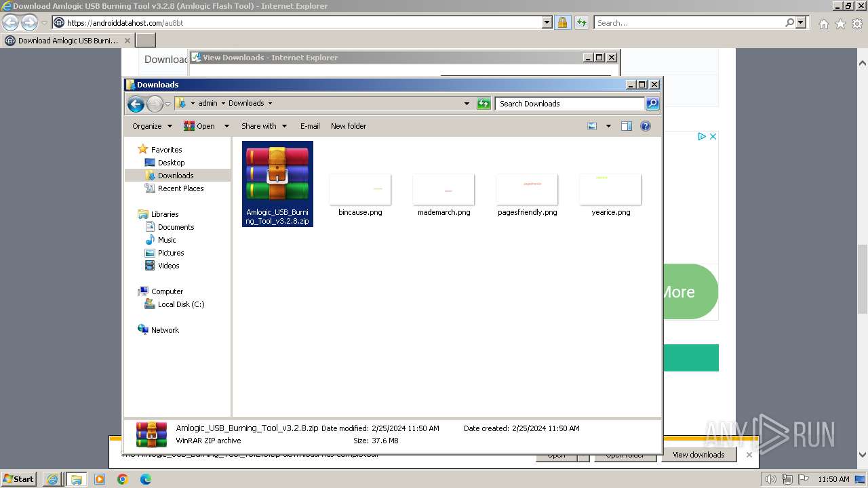Open IE Tools gear icon
Screen dimensions: 868x488
[x=857, y=24]
